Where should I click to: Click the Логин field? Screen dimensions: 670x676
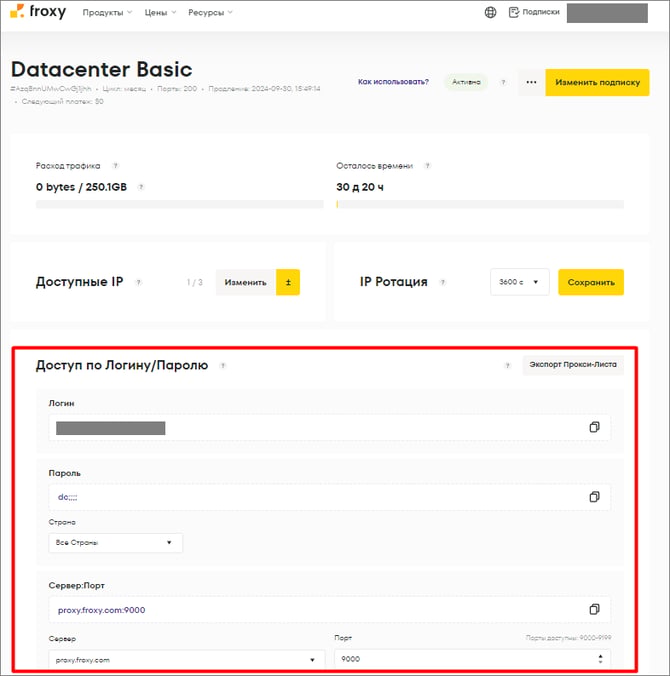coord(329,428)
